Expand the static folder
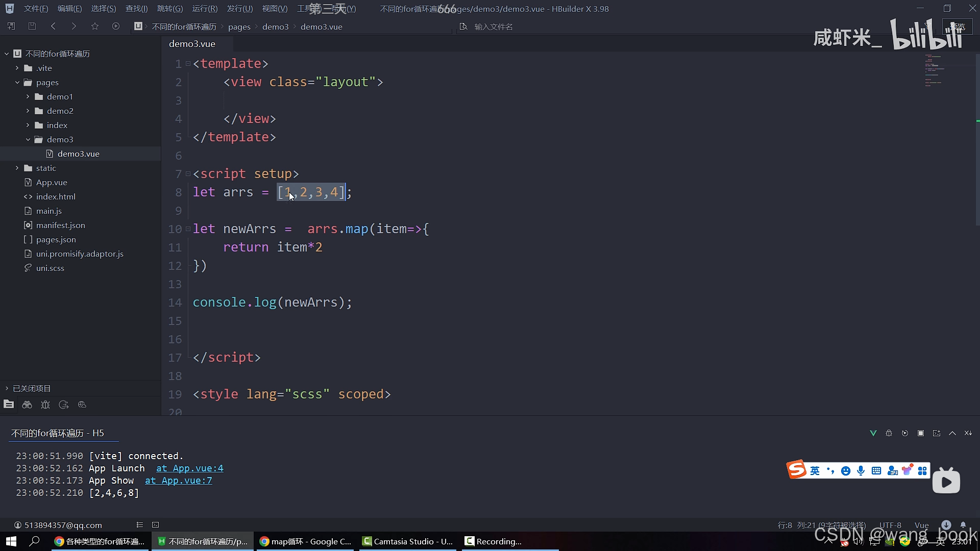Image resolution: width=980 pixels, height=551 pixels. 17,168
